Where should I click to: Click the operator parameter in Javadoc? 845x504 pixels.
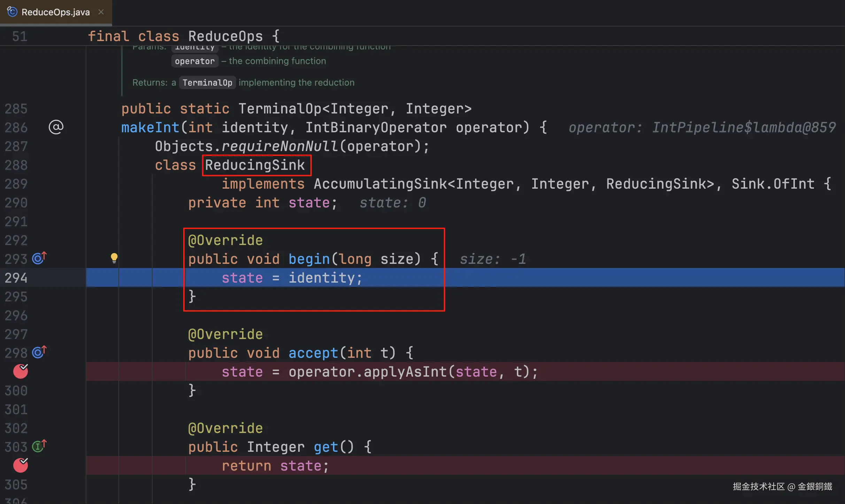click(195, 61)
